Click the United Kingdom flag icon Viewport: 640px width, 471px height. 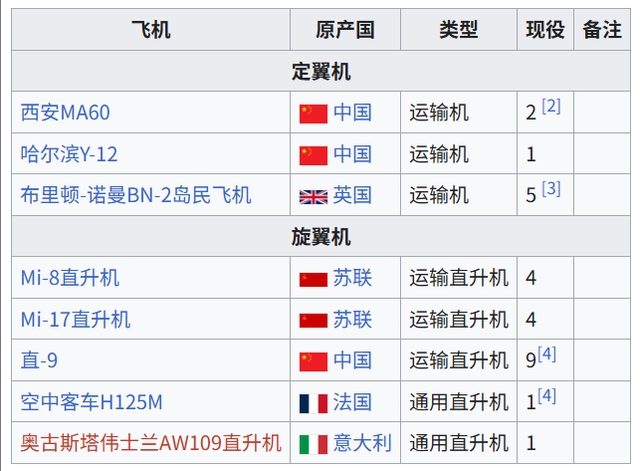pos(313,197)
